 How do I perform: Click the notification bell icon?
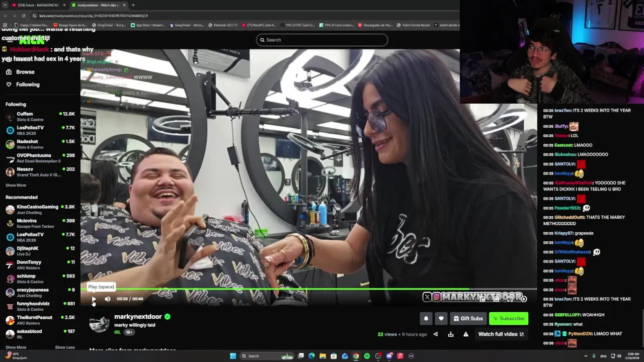pos(426,318)
